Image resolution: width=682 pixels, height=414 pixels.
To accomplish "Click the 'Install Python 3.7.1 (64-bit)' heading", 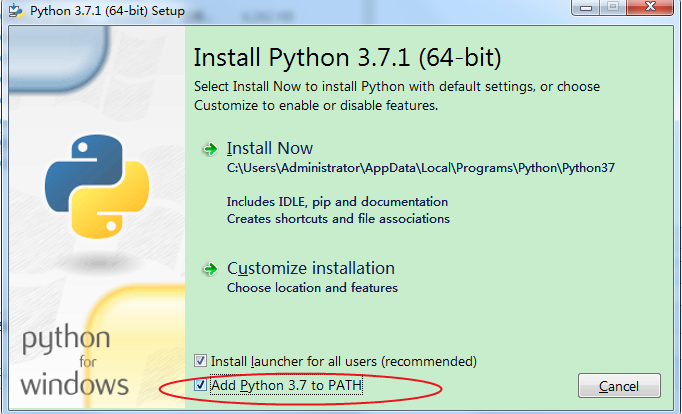I will [x=347, y=57].
